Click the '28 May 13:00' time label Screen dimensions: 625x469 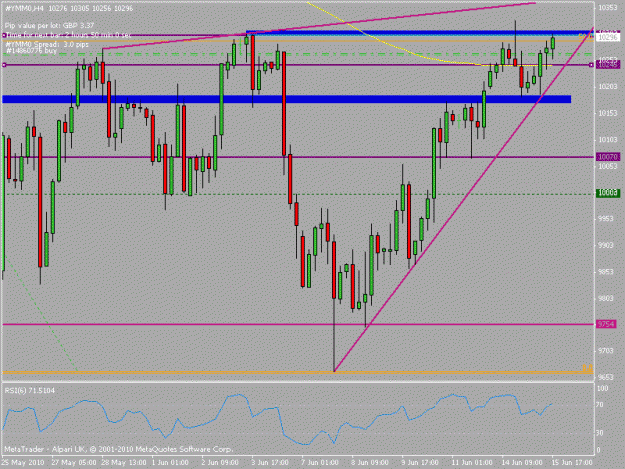click(123, 463)
